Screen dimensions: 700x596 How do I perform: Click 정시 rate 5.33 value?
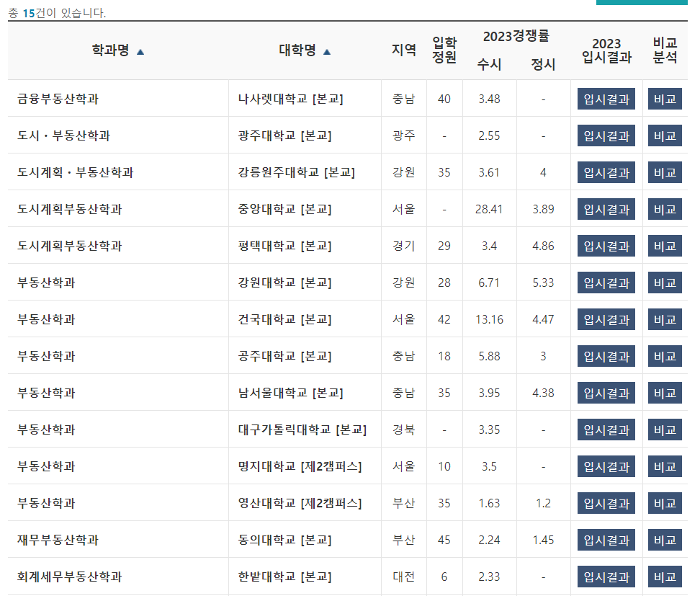543,283
